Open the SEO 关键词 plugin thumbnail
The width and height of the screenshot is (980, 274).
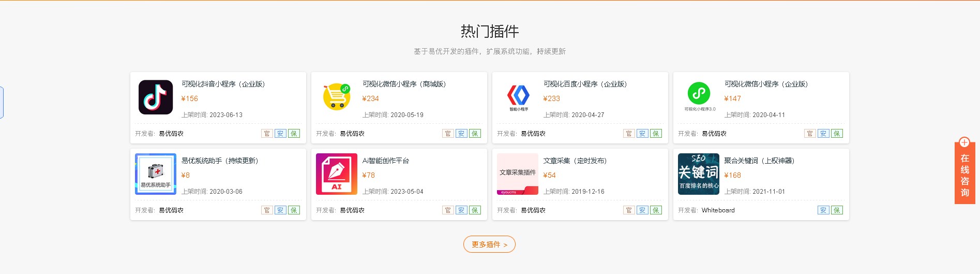point(699,174)
